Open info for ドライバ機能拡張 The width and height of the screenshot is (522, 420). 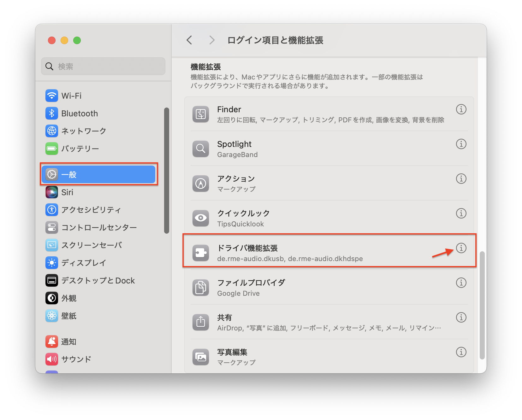pyautogui.click(x=461, y=248)
